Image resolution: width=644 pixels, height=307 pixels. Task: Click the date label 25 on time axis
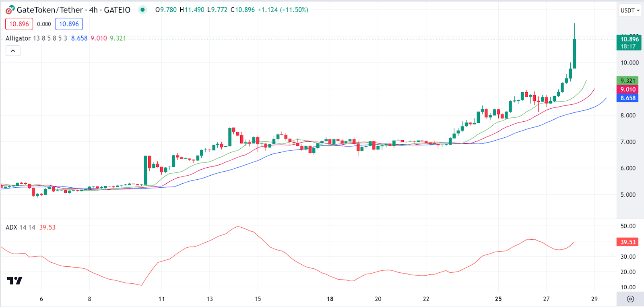click(x=498, y=299)
